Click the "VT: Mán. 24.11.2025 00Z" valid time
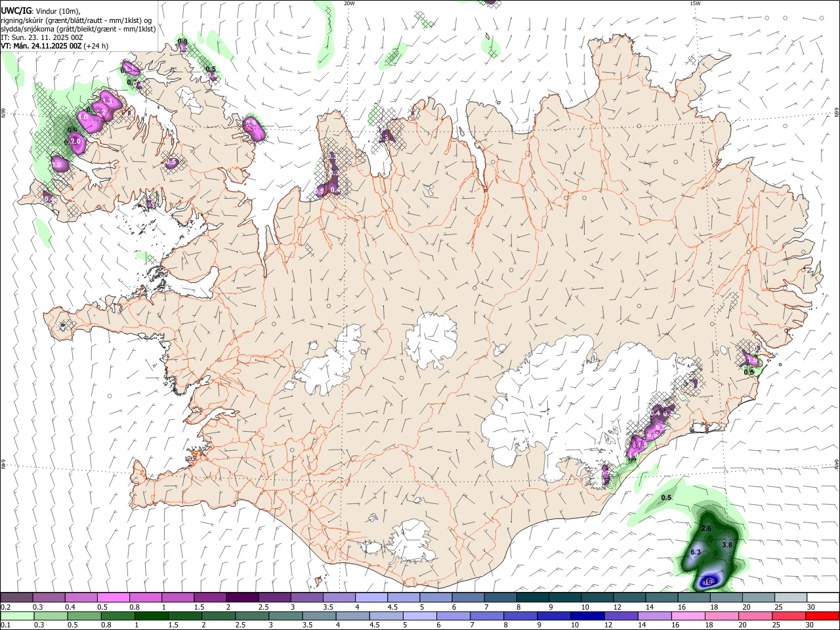This screenshot has height=630, width=840. 41,46
